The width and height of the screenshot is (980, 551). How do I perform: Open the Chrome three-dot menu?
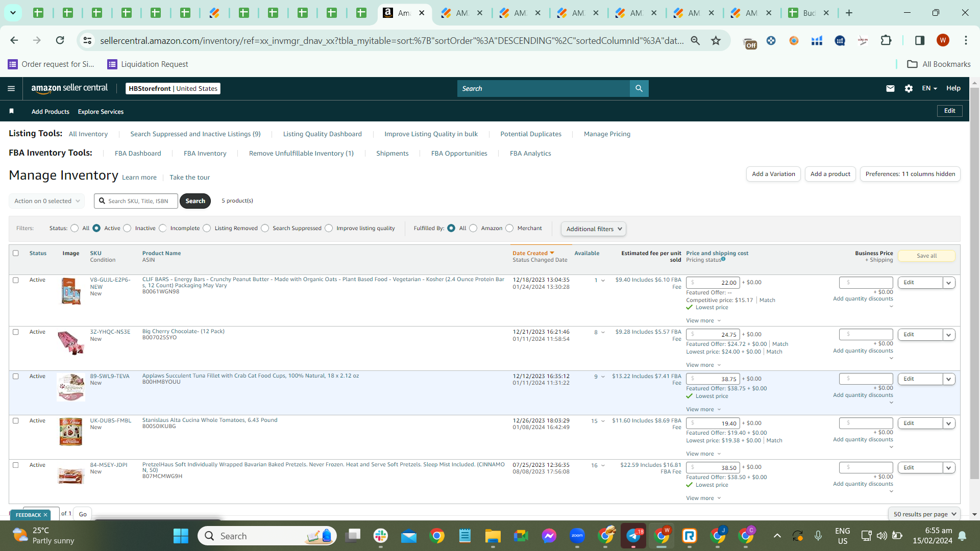pyautogui.click(x=966, y=40)
